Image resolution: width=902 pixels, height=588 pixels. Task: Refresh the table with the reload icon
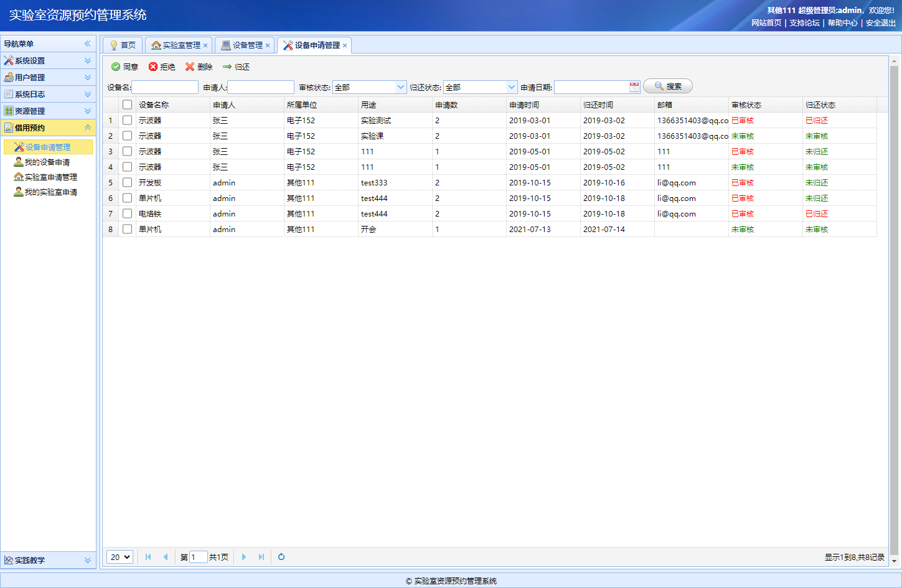click(x=281, y=557)
